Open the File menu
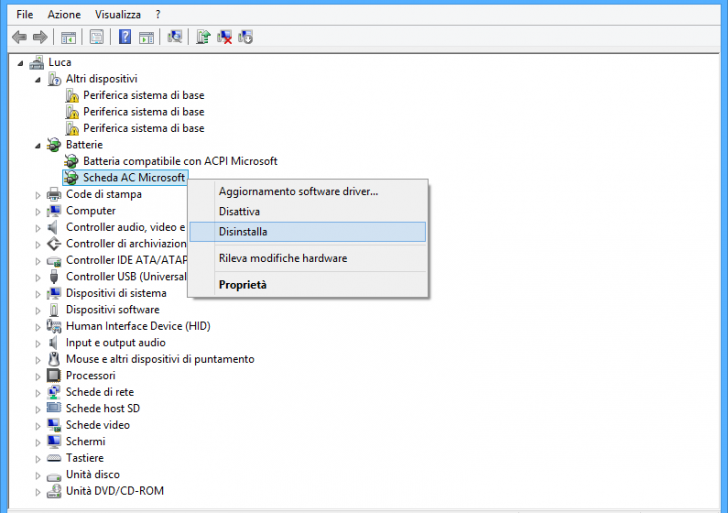 (25, 14)
